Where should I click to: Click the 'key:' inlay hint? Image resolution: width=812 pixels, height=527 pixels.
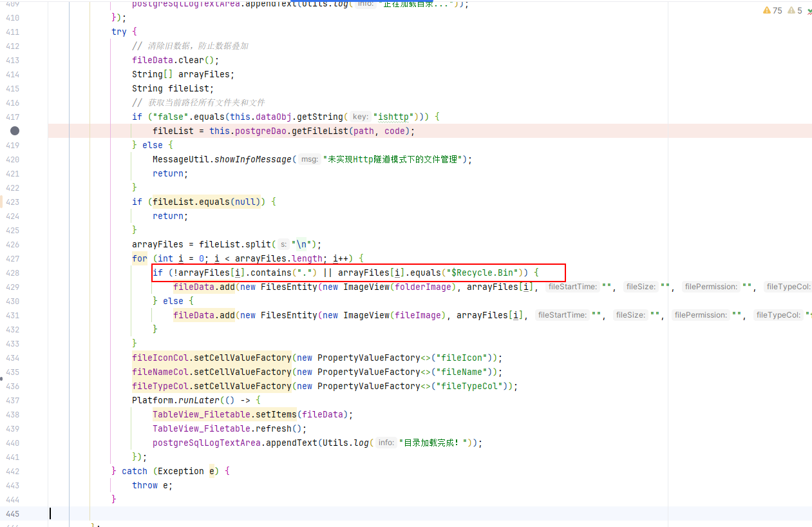361,117
